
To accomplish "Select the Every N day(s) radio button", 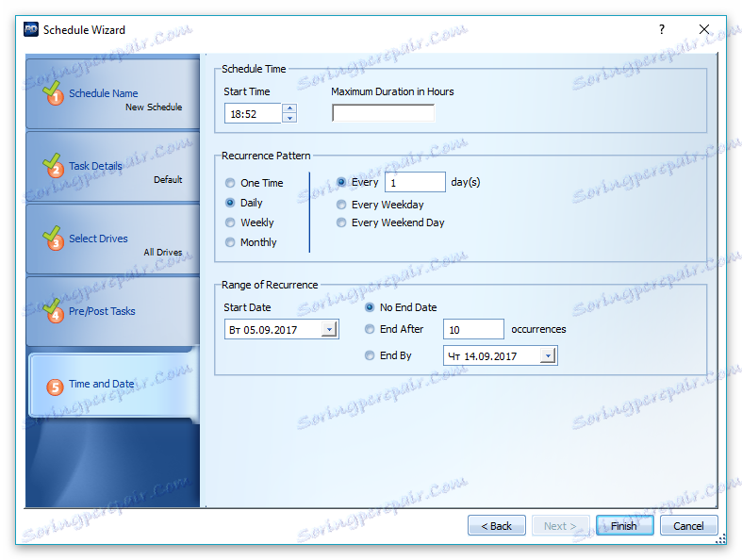I will [341, 182].
